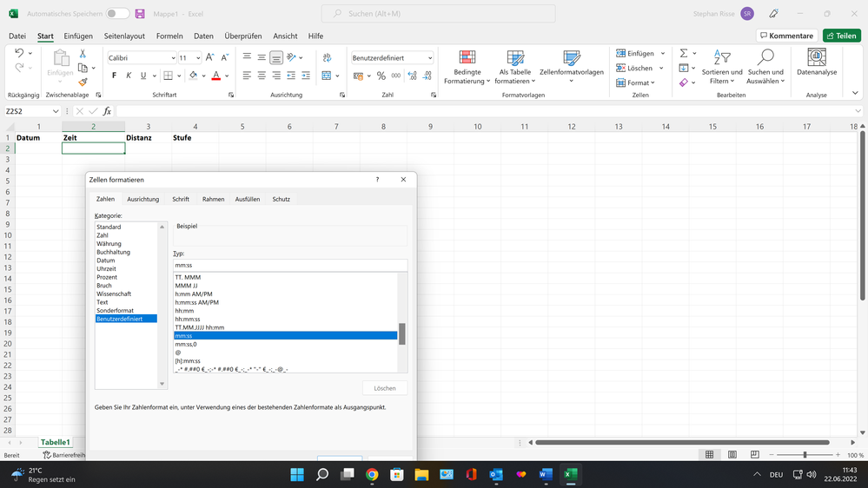Click the font color A icon
Screen dimensions: 868x488
(x=216, y=76)
